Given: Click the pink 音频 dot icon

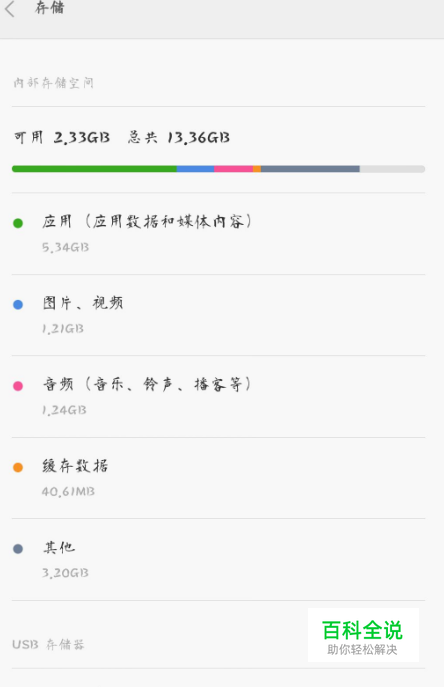Looking at the screenshot, I should (18, 386).
